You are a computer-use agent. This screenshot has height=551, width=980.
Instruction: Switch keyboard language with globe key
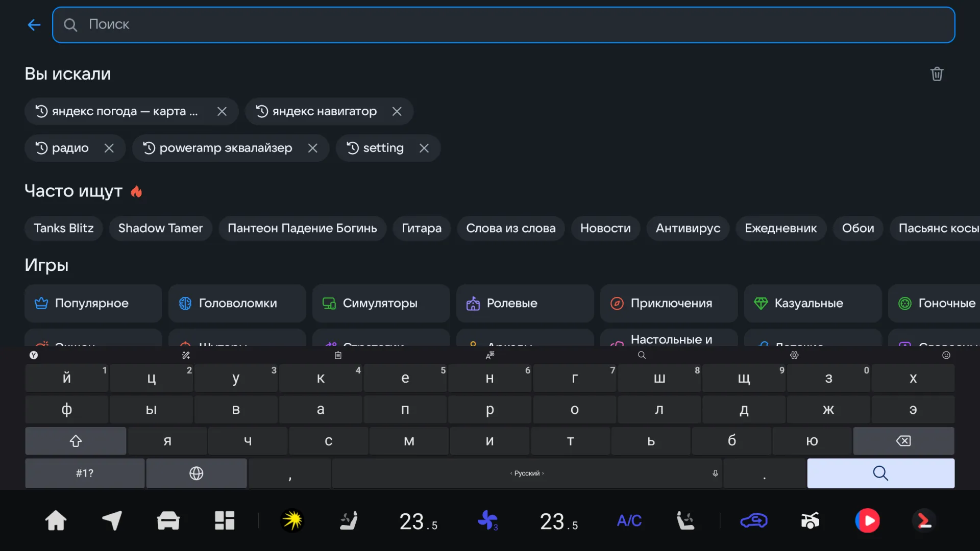(x=197, y=473)
